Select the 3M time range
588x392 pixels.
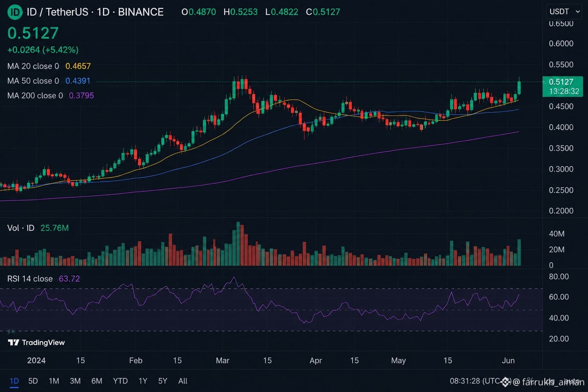click(x=75, y=381)
